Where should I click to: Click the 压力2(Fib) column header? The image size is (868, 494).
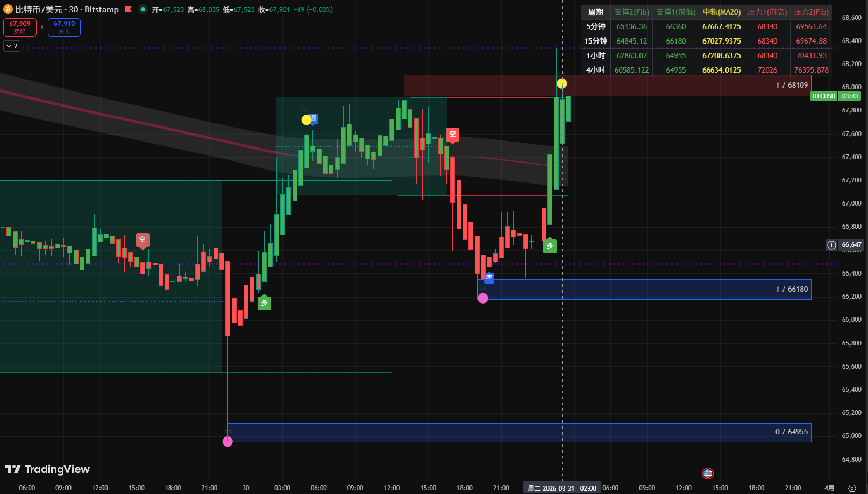tap(812, 12)
